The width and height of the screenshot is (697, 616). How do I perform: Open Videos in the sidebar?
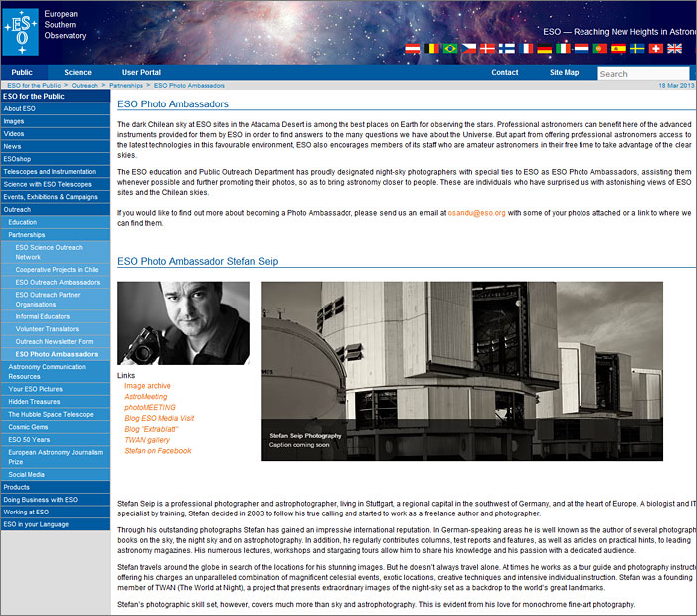pyautogui.click(x=55, y=133)
